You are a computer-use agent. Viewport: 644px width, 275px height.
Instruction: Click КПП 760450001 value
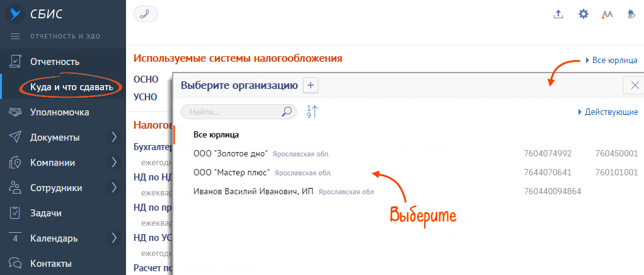[616, 154]
